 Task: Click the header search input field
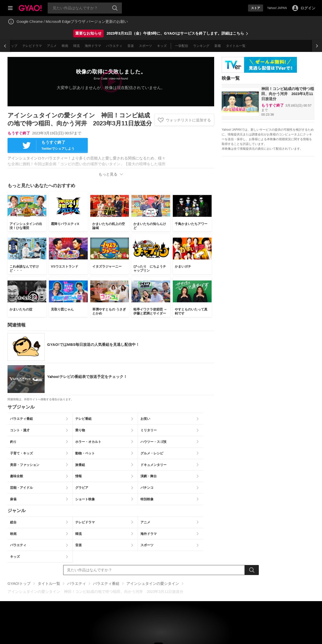coord(80,8)
